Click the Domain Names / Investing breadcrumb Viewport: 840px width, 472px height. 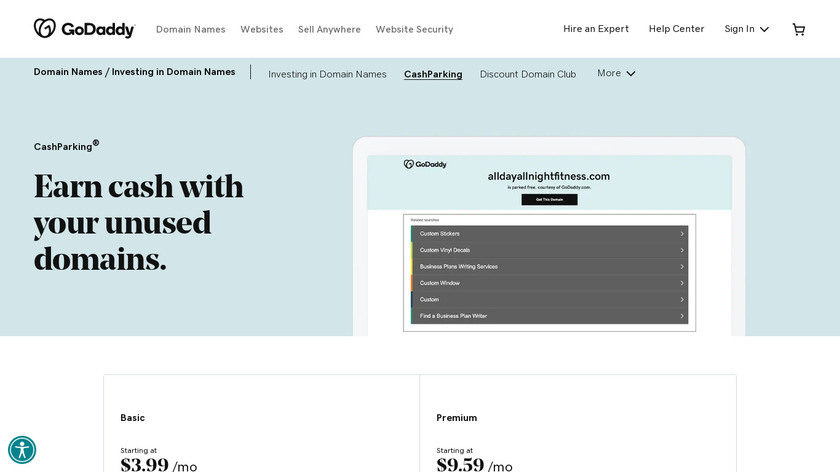pyautogui.click(x=134, y=72)
